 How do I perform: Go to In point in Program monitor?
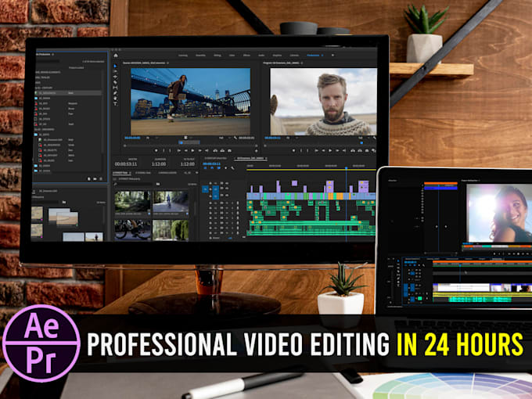coord(317,151)
